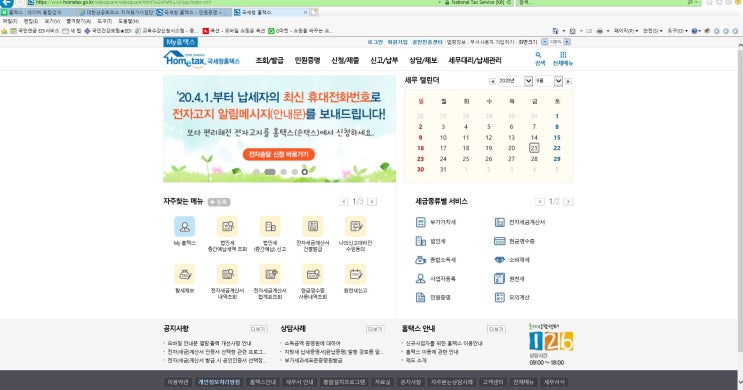The image size is (743, 390).
Task: Click the 부가가치세 service icon
Action: pos(420,222)
